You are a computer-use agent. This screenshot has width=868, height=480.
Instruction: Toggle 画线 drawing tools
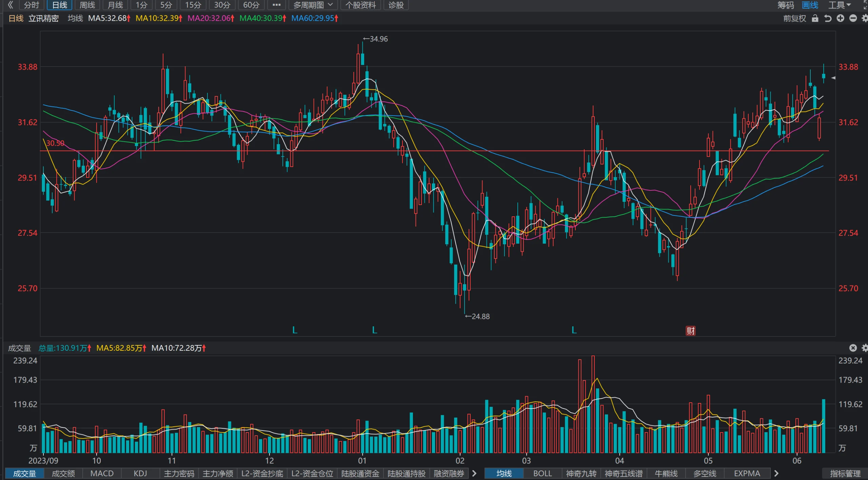pos(810,5)
